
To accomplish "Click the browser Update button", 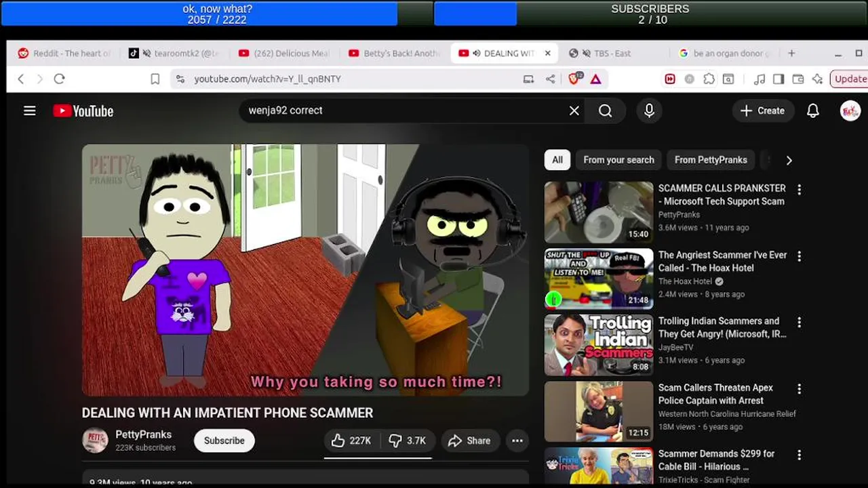I will (x=849, y=79).
